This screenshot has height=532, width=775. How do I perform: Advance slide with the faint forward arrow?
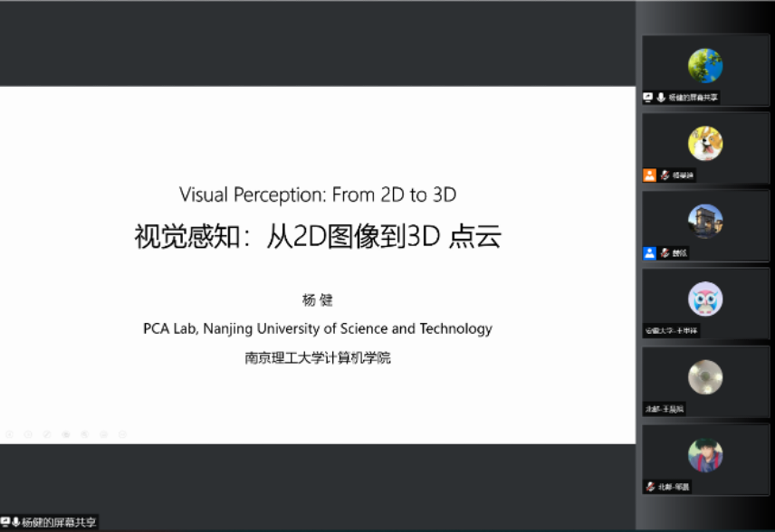pyautogui.click(x=28, y=434)
